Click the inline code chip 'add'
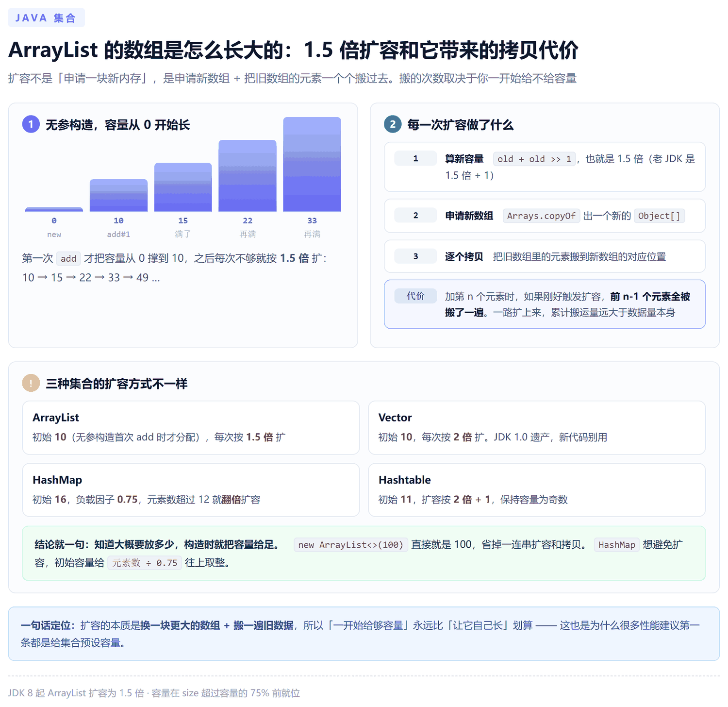Viewport: 728px width, 707px height. [68, 258]
